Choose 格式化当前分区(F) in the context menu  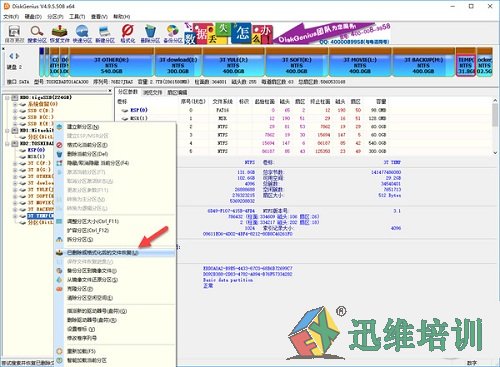click(115, 145)
